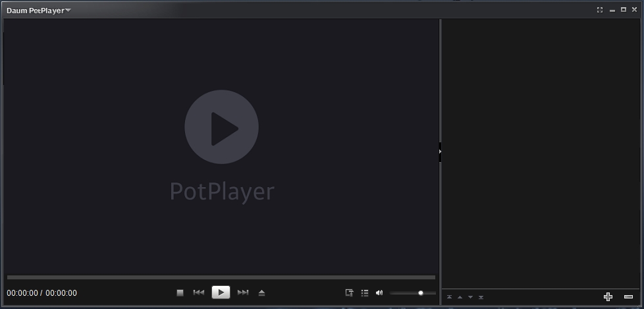Collapse the playlist with the divider arrow

coord(440,152)
